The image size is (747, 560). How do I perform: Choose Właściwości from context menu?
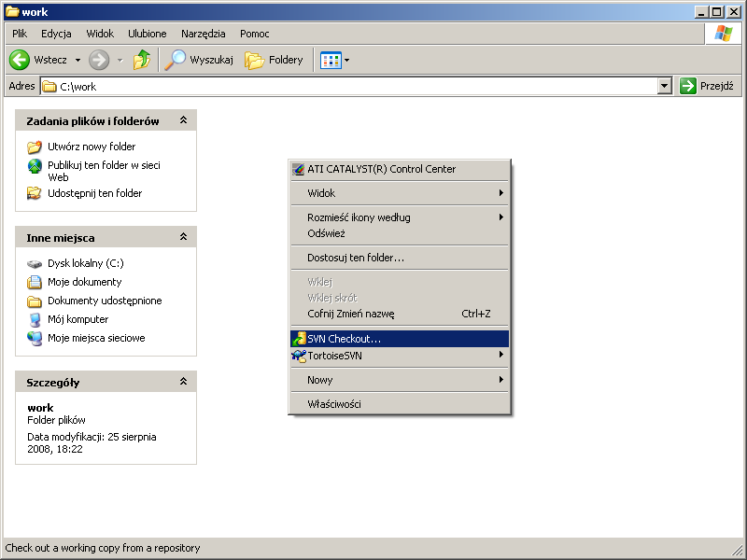pos(400,404)
